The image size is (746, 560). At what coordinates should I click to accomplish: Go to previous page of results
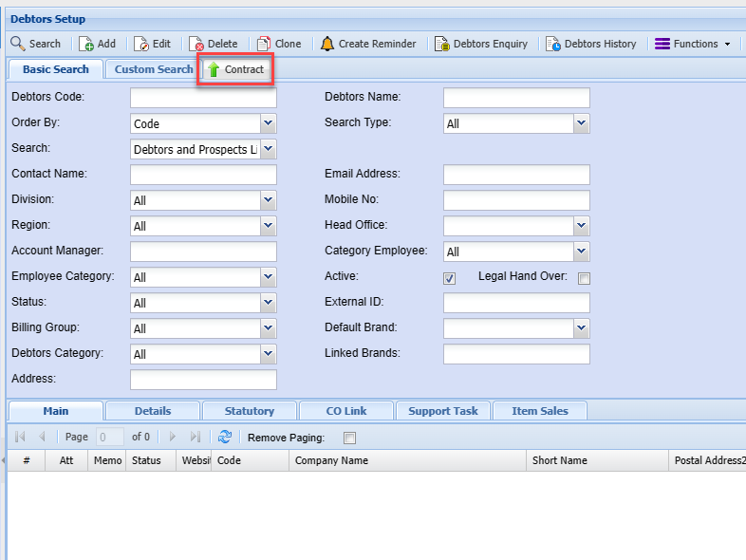(x=42, y=437)
